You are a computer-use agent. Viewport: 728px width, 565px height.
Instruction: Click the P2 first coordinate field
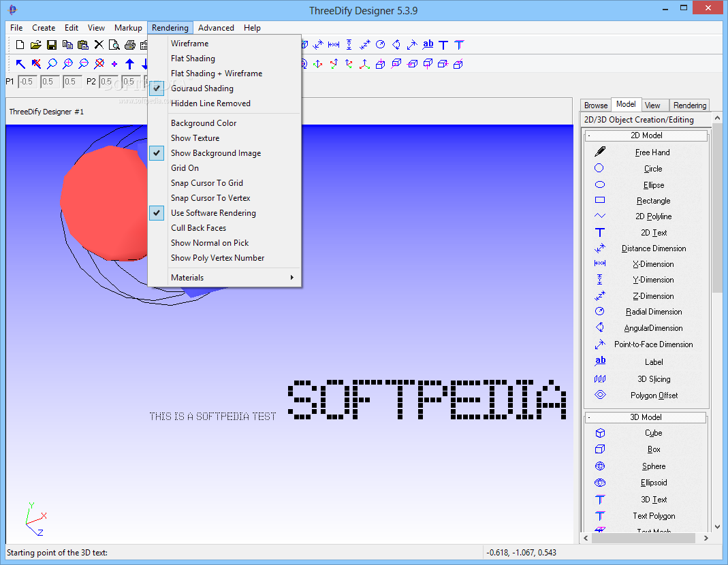point(109,82)
